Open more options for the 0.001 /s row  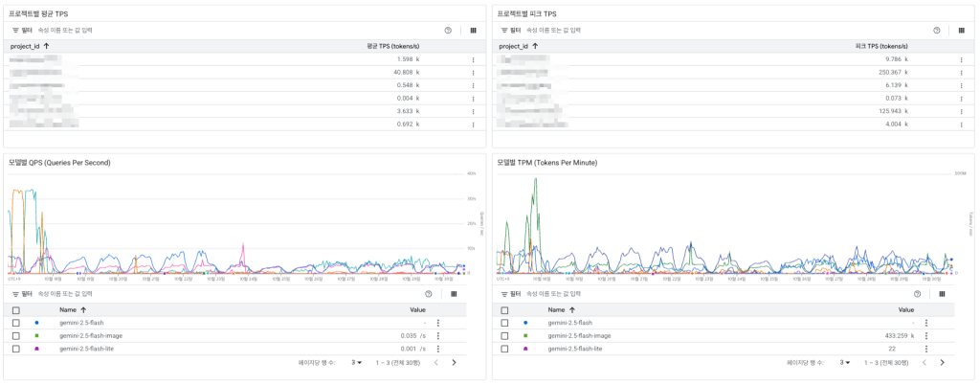438,349
